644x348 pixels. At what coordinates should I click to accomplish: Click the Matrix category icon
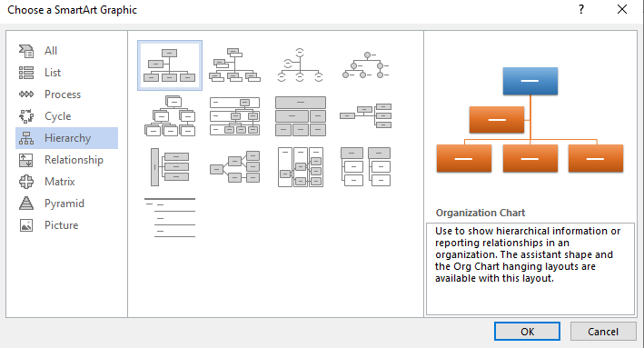(x=26, y=182)
